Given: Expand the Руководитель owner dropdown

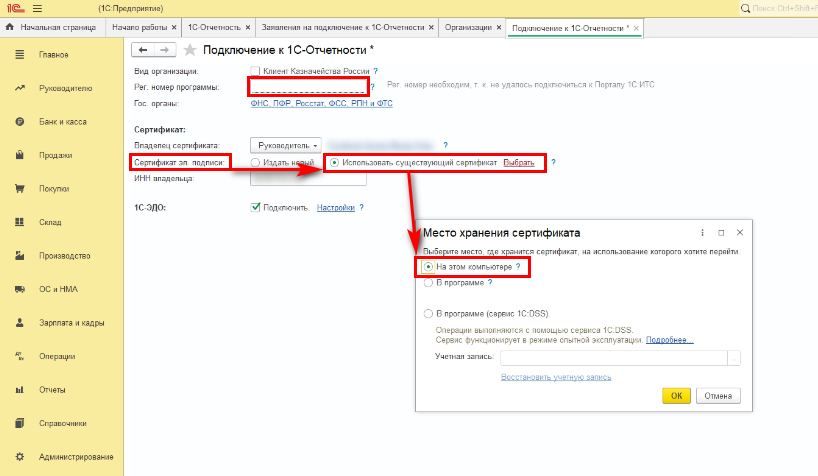Looking at the screenshot, I should (x=286, y=145).
